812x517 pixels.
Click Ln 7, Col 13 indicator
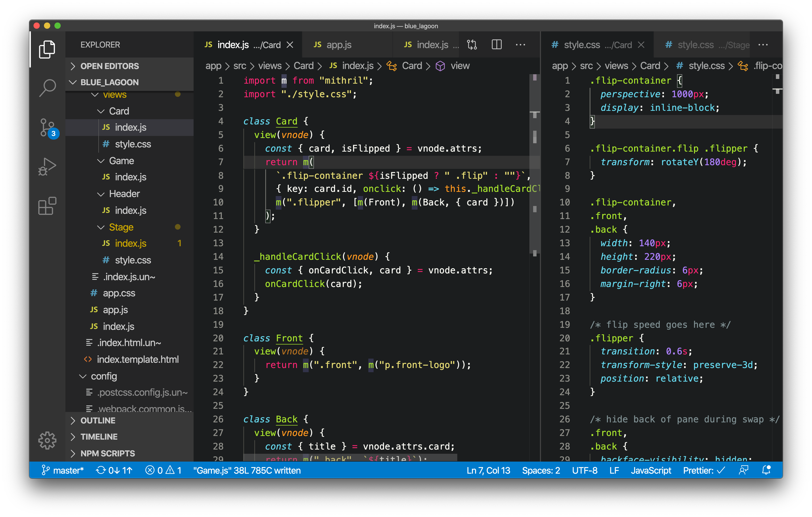point(488,470)
